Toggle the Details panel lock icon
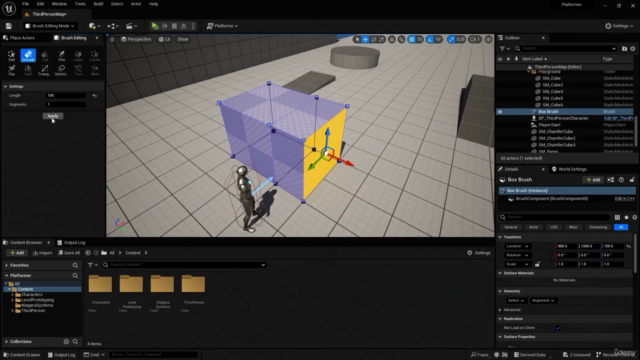The width and height of the screenshot is (640, 360). coord(632,180)
